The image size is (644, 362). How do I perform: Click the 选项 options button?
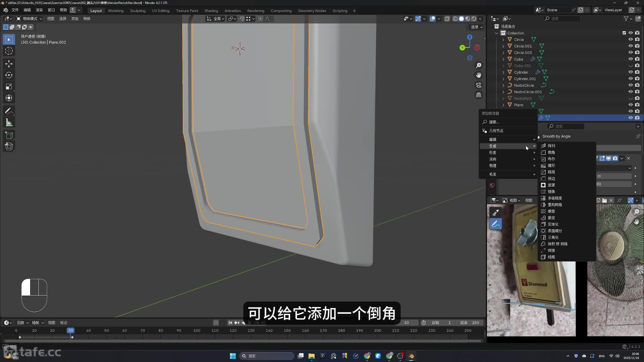click(476, 27)
